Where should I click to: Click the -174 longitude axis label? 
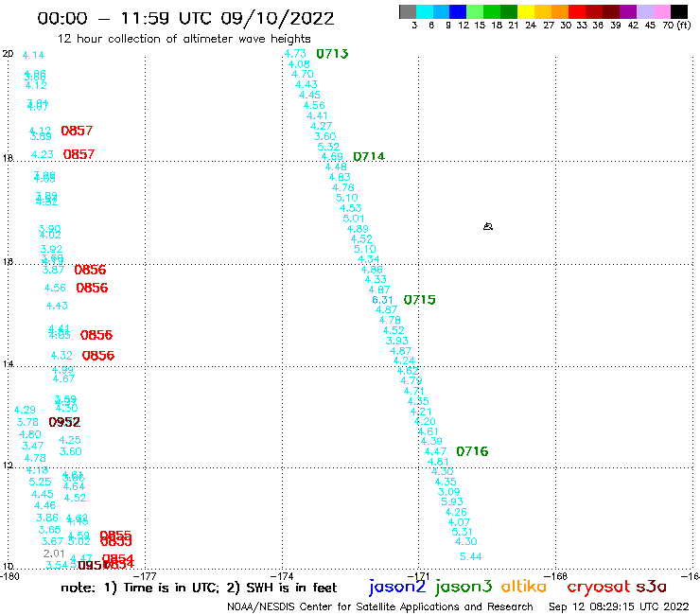click(x=282, y=576)
